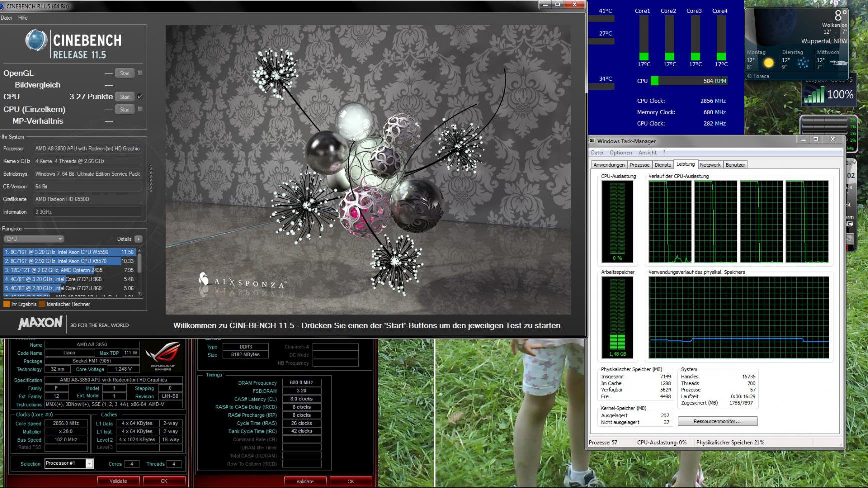Click the Rangliste scrollbar

139,272
